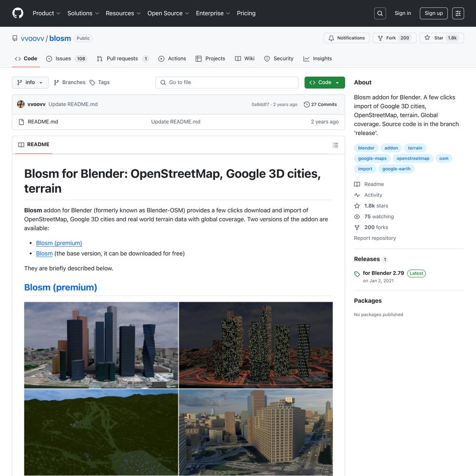
Task: Click the commit author avatar for vvoovv
Action: click(x=20, y=104)
